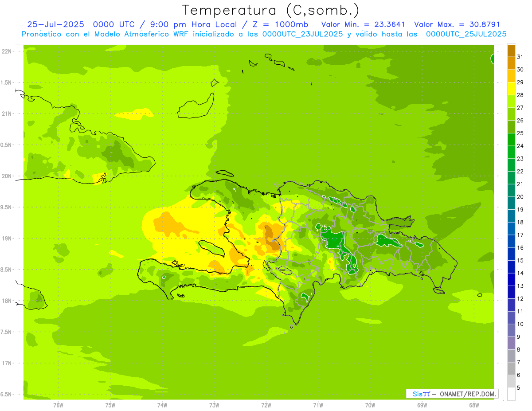Click the legend value "20"
532x411 pixels.
pyautogui.click(x=520, y=197)
